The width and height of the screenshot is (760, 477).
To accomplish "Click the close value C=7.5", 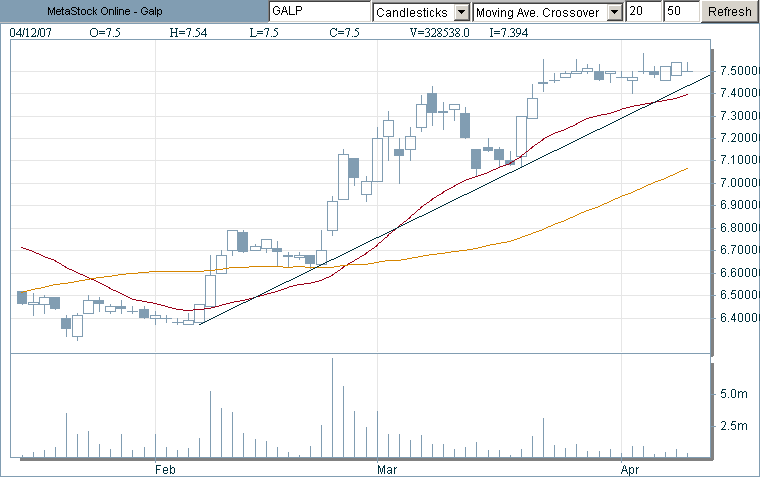I will [344, 33].
